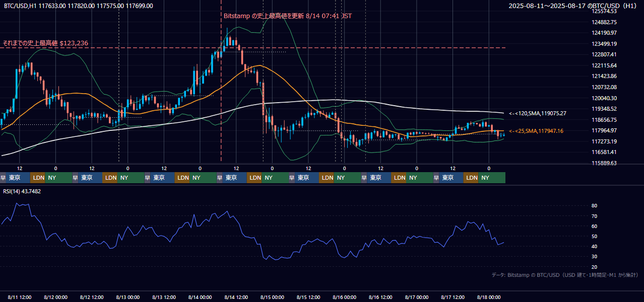Viewport: 644px width, 302px height.
Task: Click the 120,SMA,119075.27 moving average label
Action: 538,113
